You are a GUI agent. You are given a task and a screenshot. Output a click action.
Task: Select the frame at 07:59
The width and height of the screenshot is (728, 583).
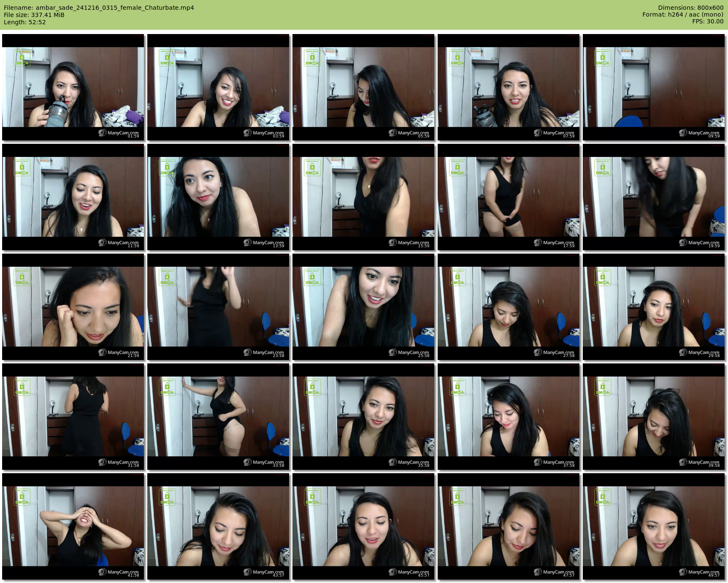coord(508,87)
